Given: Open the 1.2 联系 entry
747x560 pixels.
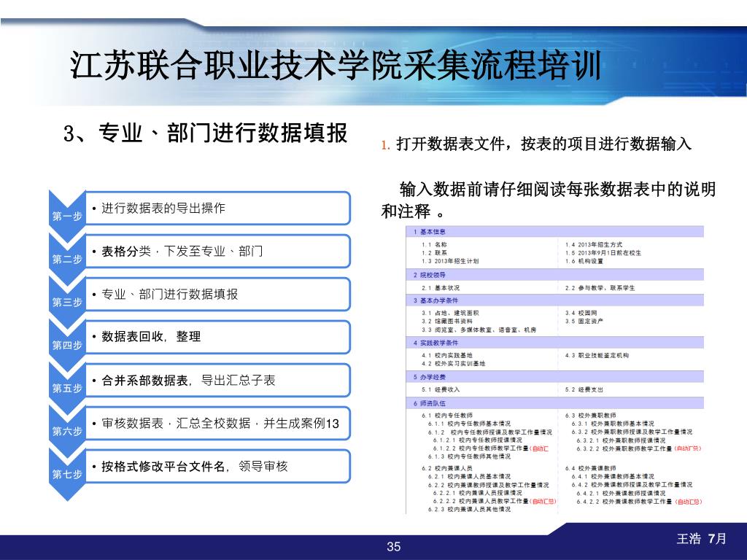Looking at the screenshot, I should 434,253.
